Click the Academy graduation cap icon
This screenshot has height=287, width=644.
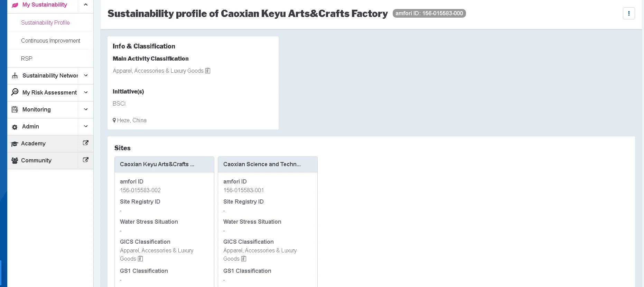[15, 144]
